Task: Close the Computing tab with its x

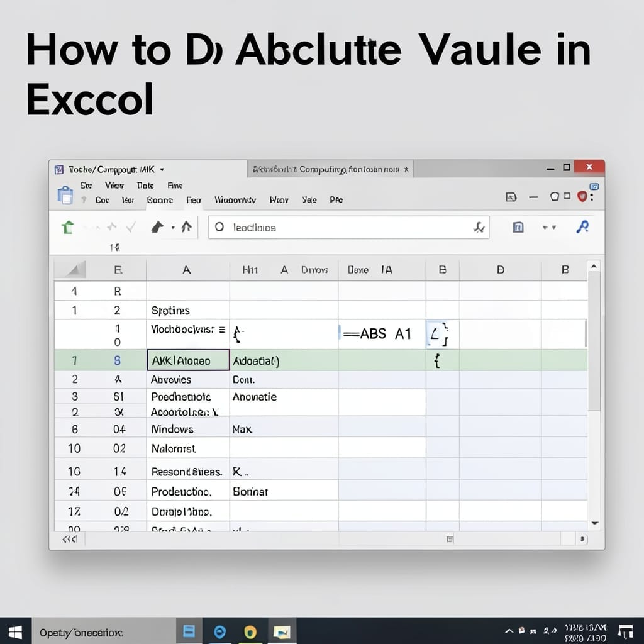Action: pos(406,169)
